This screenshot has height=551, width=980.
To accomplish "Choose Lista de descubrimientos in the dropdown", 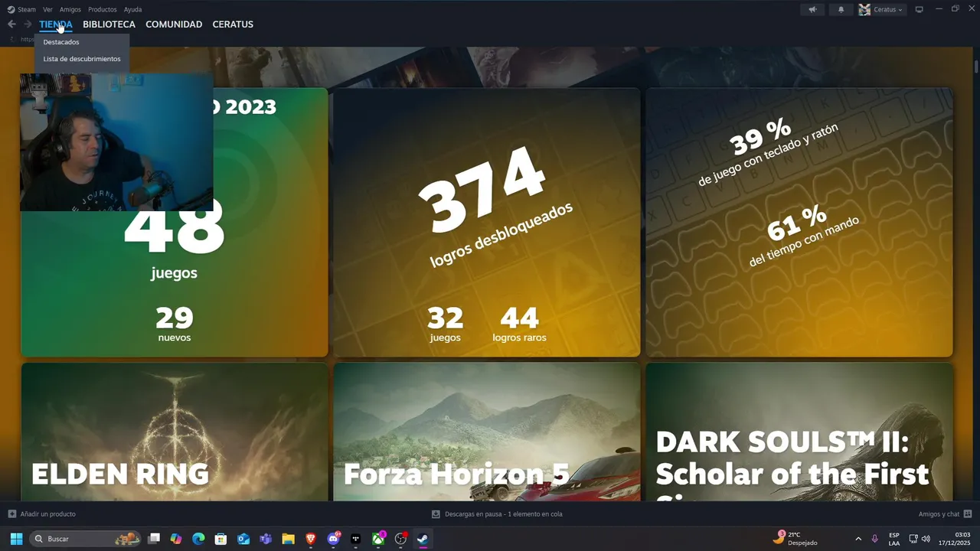I will coord(82,59).
